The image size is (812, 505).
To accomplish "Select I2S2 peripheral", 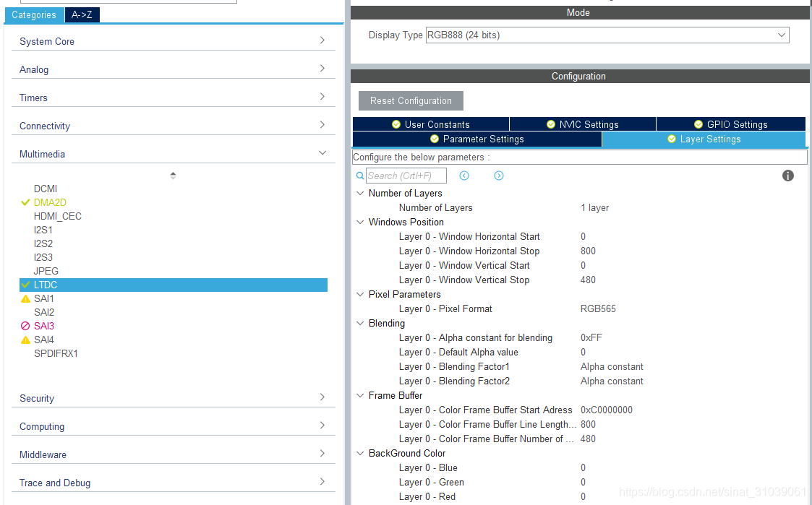I will pos(43,243).
